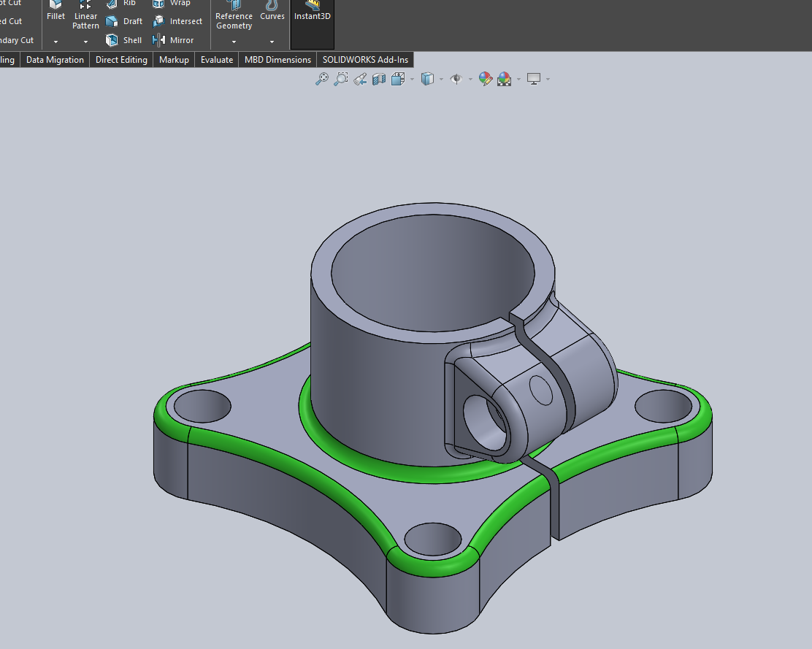Image resolution: width=812 pixels, height=649 pixels.
Task: Switch to the Direct Editing tab
Action: pyautogui.click(x=121, y=59)
